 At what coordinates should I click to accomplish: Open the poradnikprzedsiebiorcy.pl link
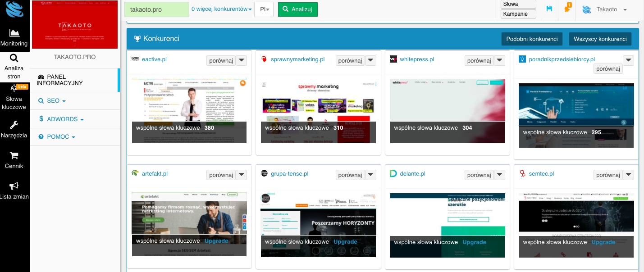[x=562, y=59]
